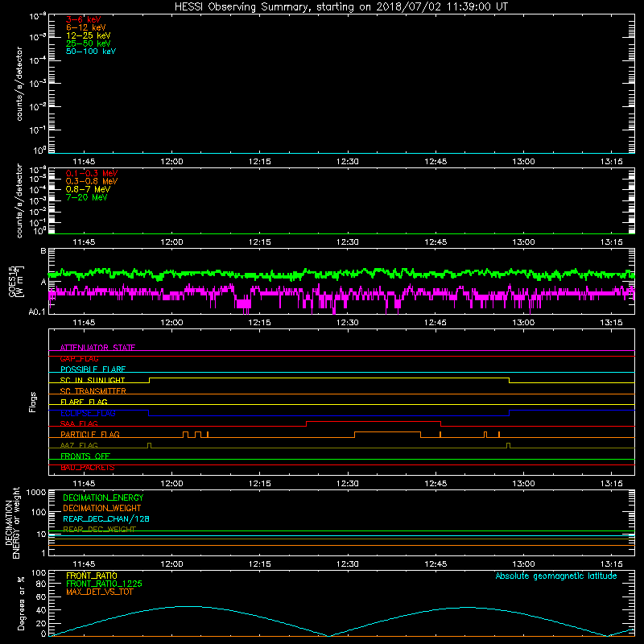
Task: Click the ATTENUATOR_STATE flag label
Action: (97, 348)
